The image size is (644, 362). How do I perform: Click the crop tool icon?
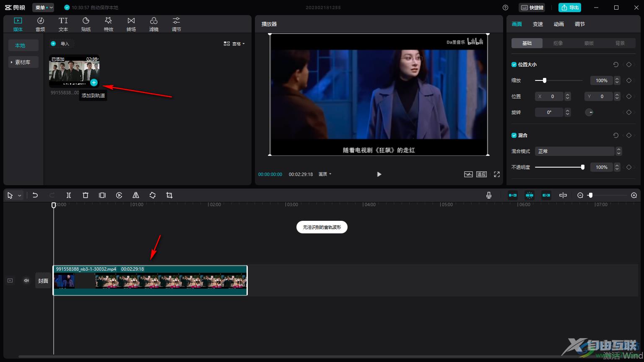(169, 195)
